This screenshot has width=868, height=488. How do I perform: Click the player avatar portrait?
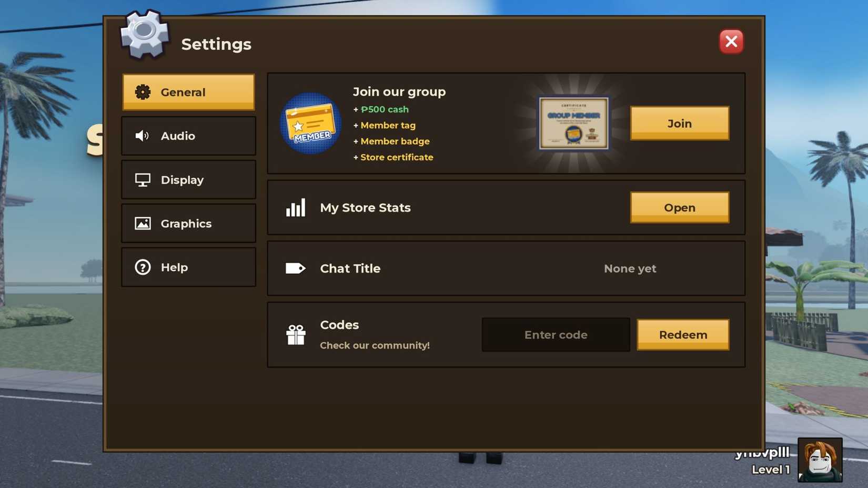point(820,460)
